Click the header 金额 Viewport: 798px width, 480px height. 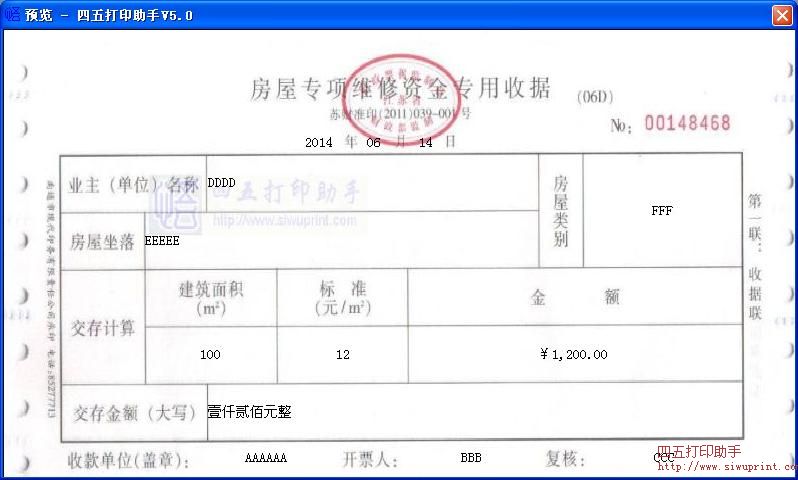coord(575,296)
